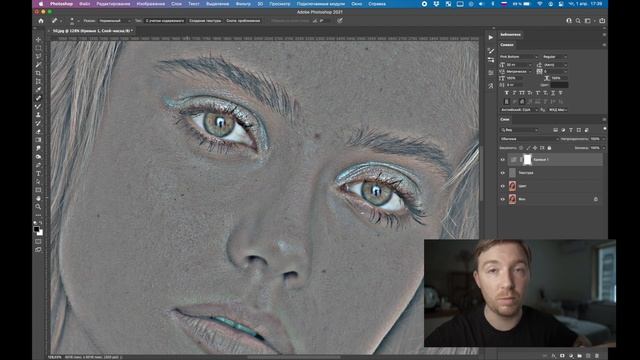Click the share icon at top right
This screenshot has height=360, width=640.
click(602, 20)
